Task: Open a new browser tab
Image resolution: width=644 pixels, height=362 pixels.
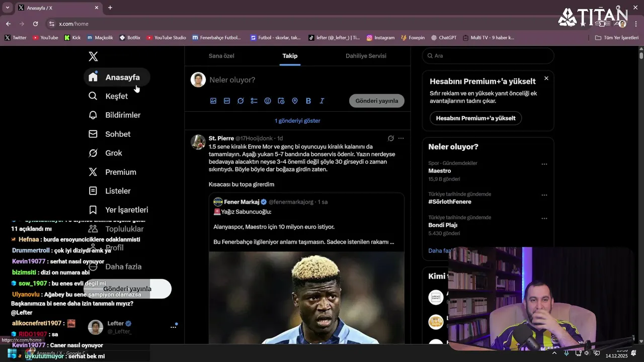Action: [x=110, y=8]
